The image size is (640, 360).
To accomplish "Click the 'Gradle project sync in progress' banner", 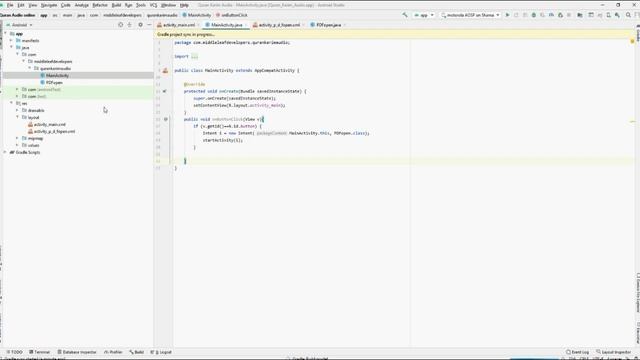I will pyautogui.click(x=394, y=34).
